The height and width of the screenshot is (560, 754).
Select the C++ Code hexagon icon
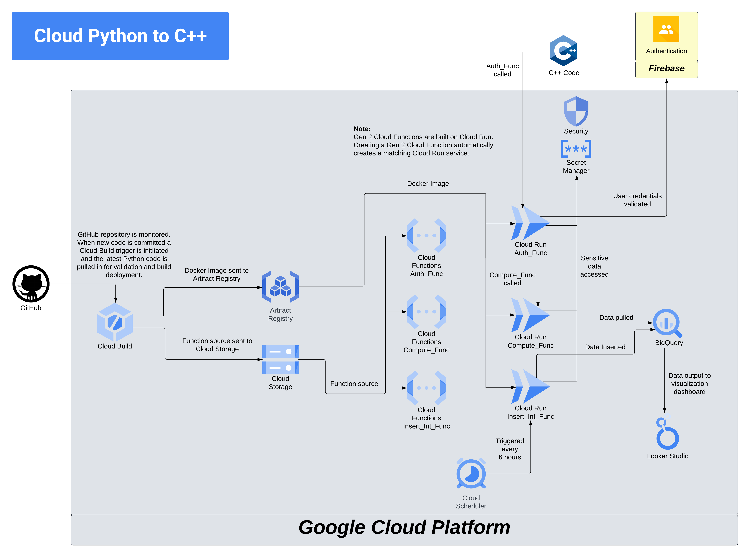tap(563, 51)
